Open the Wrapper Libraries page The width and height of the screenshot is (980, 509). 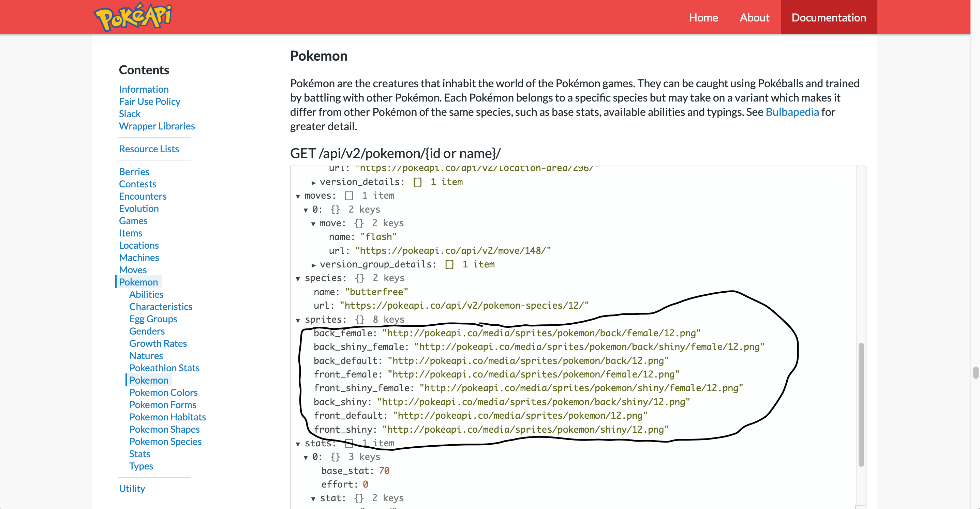click(x=157, y=126)
